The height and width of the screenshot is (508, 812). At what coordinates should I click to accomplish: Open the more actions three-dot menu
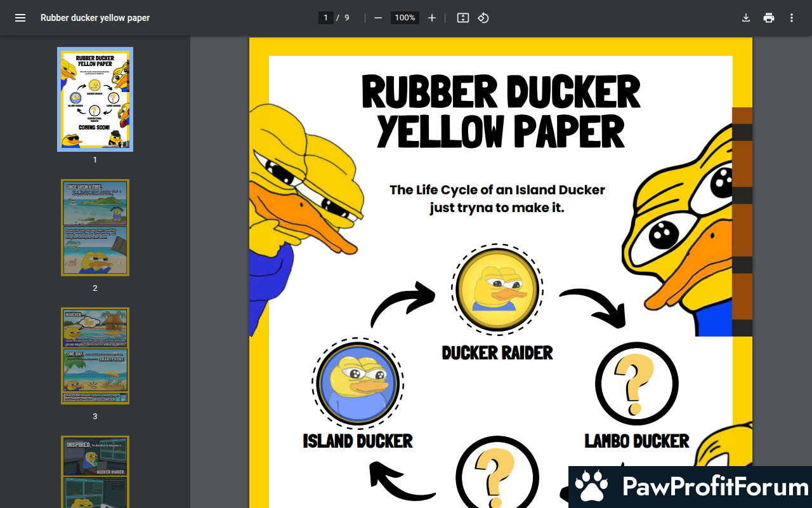(x=792, y=18)
